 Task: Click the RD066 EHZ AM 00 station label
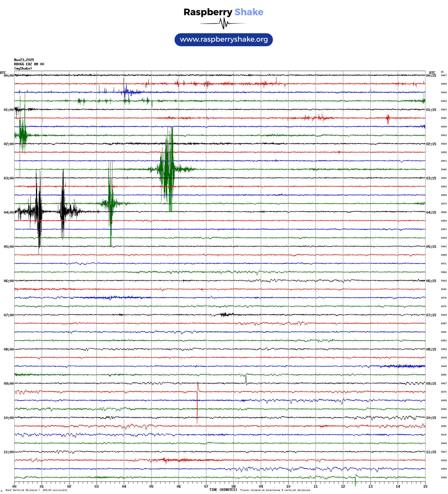tap(29, 64)
